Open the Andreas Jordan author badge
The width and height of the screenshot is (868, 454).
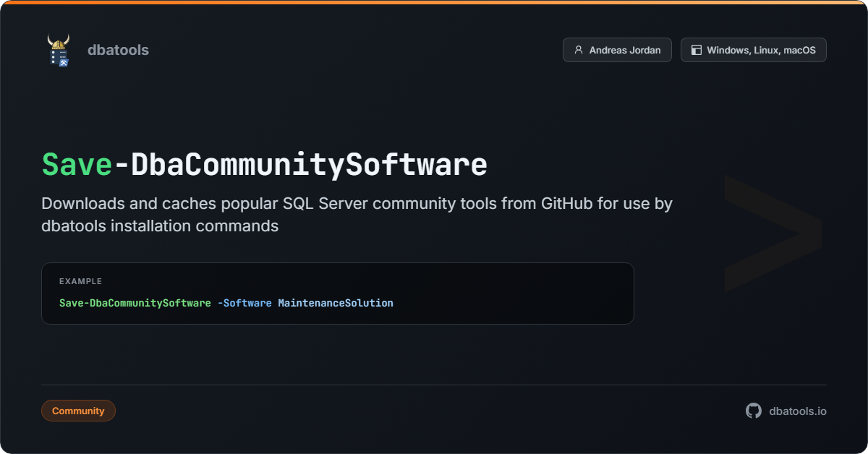tap(617, 50)
